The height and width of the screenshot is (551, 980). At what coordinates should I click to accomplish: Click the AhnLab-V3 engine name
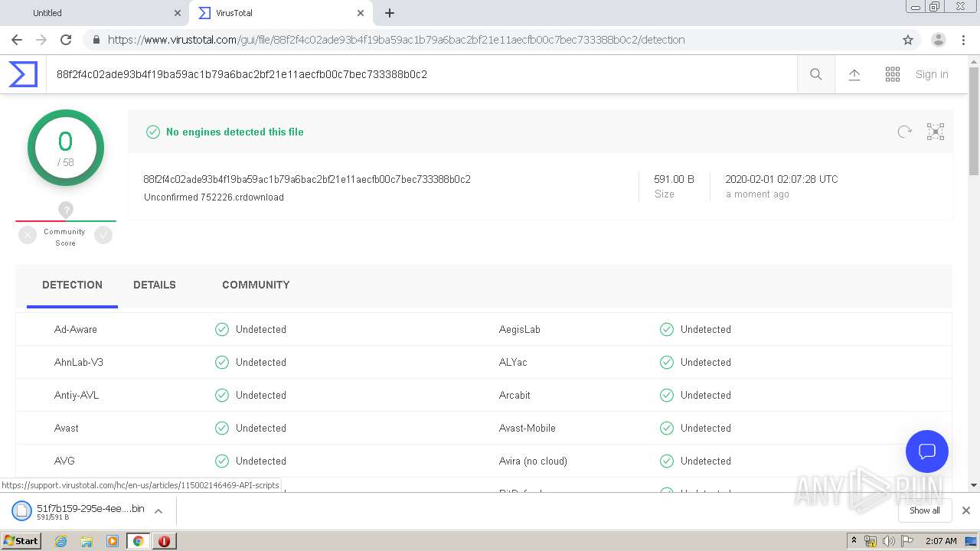pos(79,362)
